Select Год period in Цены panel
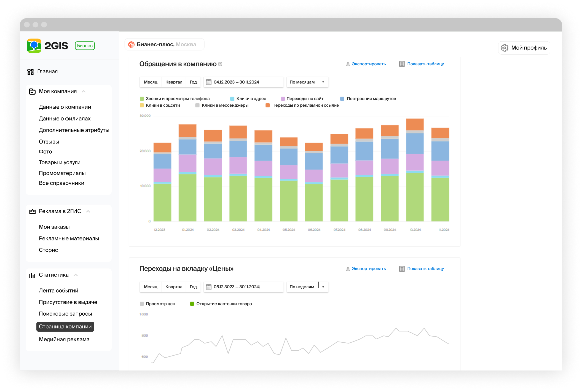Screen dimensions: 582x392 (193, 287)
